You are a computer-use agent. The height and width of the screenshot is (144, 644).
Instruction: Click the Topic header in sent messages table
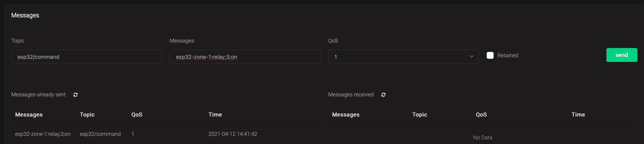(x=87, y=115)
